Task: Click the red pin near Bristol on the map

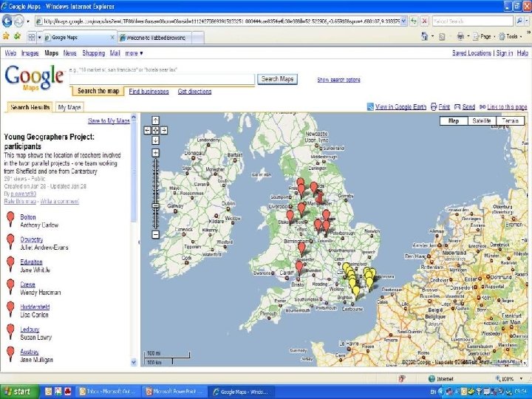Action: pyautogui.click(x=299, y=267)
